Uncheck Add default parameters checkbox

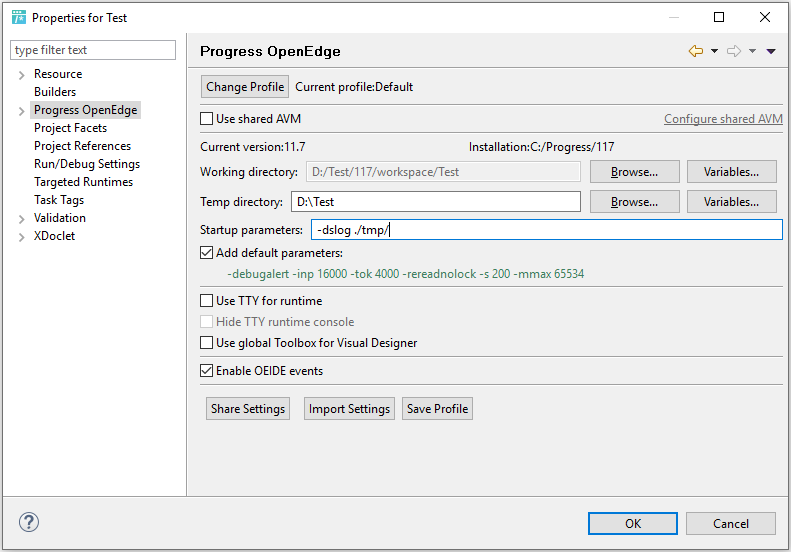click(x=206, y=253)
